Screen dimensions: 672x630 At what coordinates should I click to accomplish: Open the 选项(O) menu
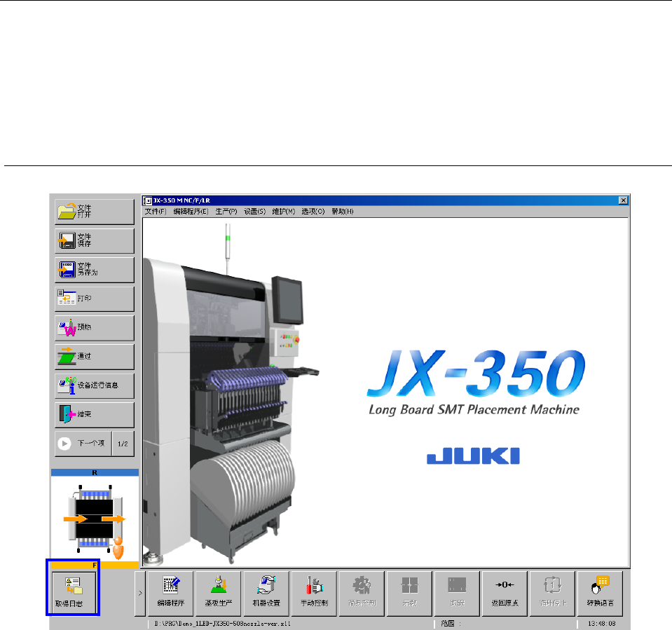313,212
